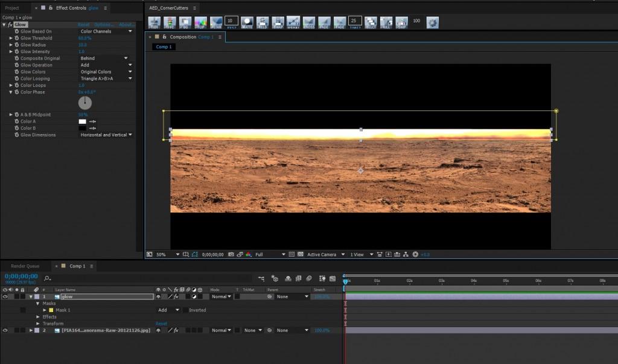Expand the Effects group under glow layer
618x364 pixels.
(38, 317)
